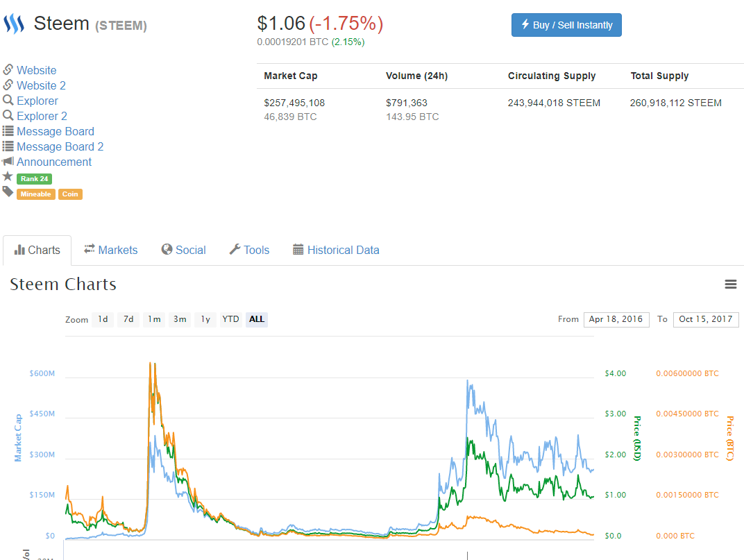Screen dimensions: 744x560
Task: Click the 0.00600000 BTC axis tick label
Action: pos(687,373)
